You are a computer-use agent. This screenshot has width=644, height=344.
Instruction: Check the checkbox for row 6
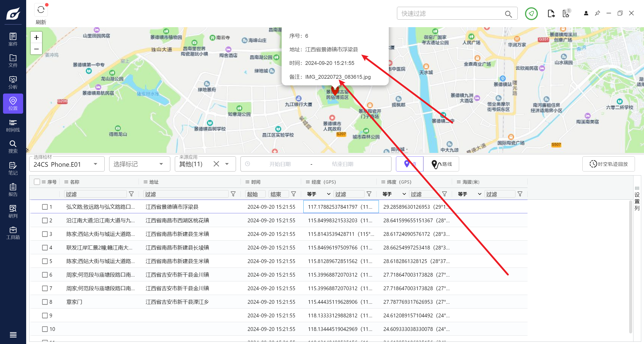point(45,275)
